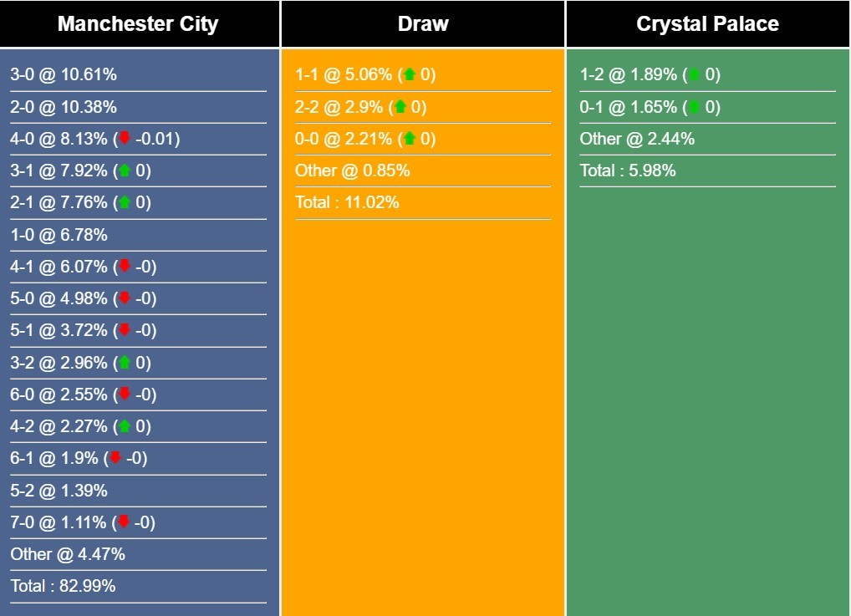Click the Manchester City Total 82.99% row
This screenshot has width=851, height=616.
click(x=138, y=586)
